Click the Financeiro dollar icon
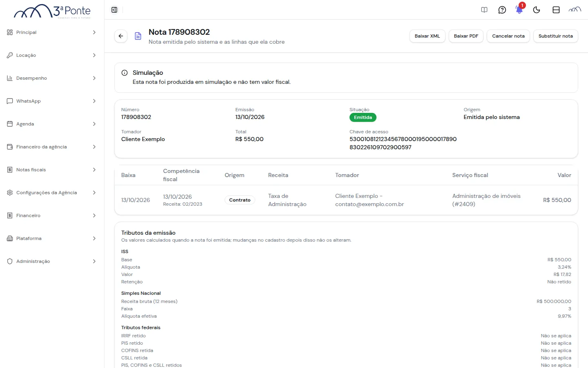 click(x=10, y=215)
